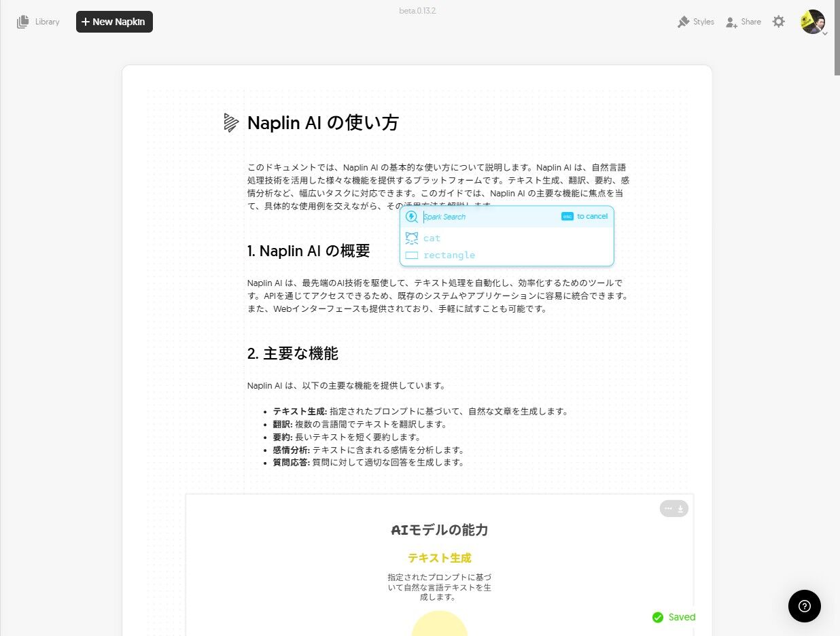Image resolution: width=840 pixels, height=636 pixels.
Task: Click the Spark Search lightning magnifier icon
Action: (x=412, y=217)
